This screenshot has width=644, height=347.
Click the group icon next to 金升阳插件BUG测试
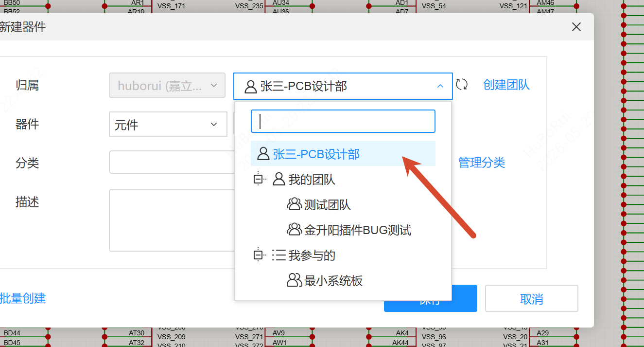(x=294, y=229)
